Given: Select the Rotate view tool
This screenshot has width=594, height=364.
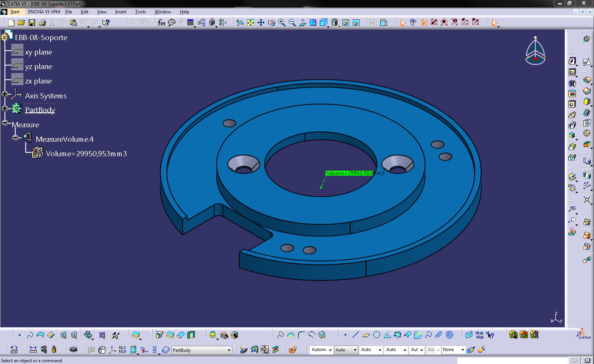Looking at the screenshot, I should [x=272, y=23].
